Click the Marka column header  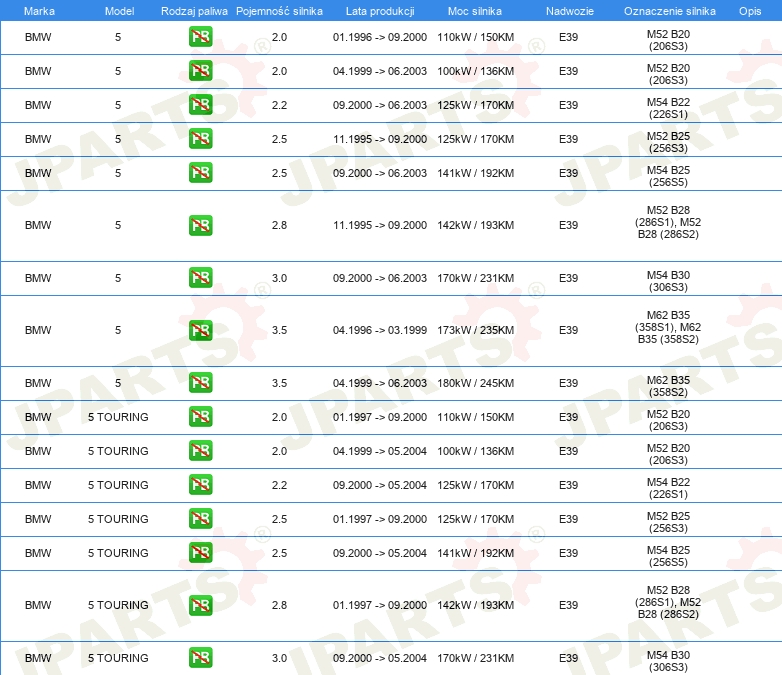tap(38, 10)
